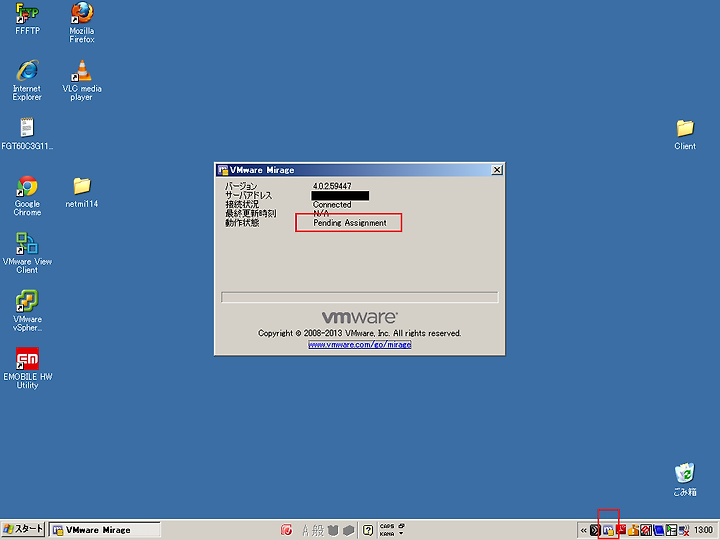Screen dimensions: 720x540
Task: Click the Mirage progress bar
Action: (x=360, y=297)
